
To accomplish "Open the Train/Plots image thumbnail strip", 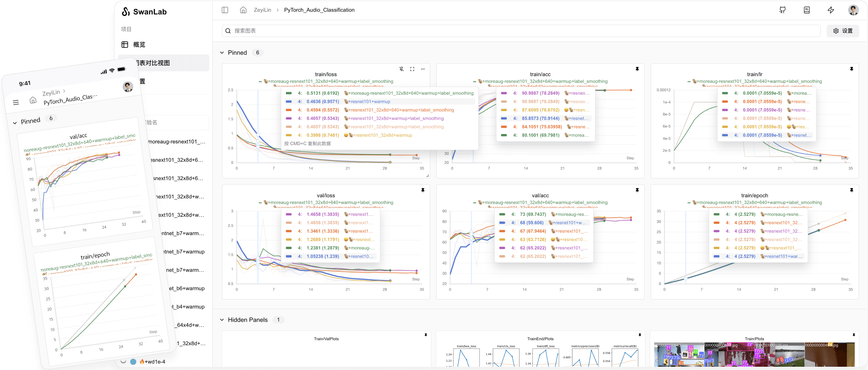I will click(754, 355).
